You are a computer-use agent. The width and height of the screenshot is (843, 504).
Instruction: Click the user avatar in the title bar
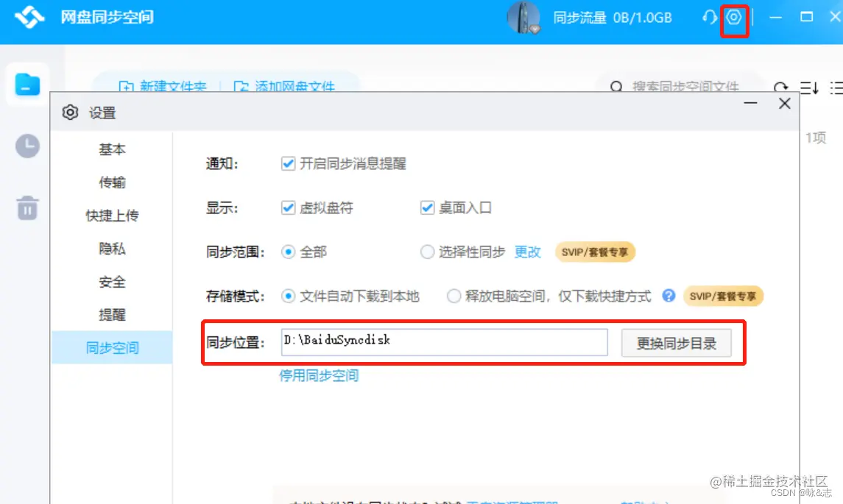[x=523, y=18]
